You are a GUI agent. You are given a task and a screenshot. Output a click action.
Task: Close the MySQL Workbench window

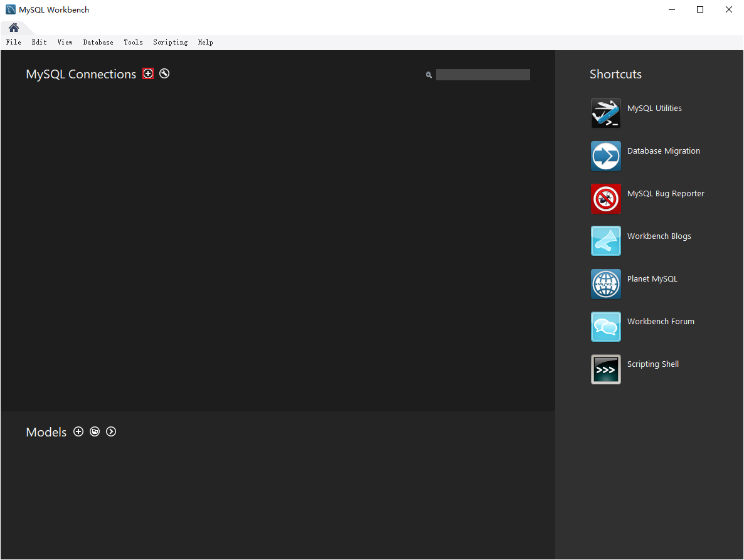[729, 9]
